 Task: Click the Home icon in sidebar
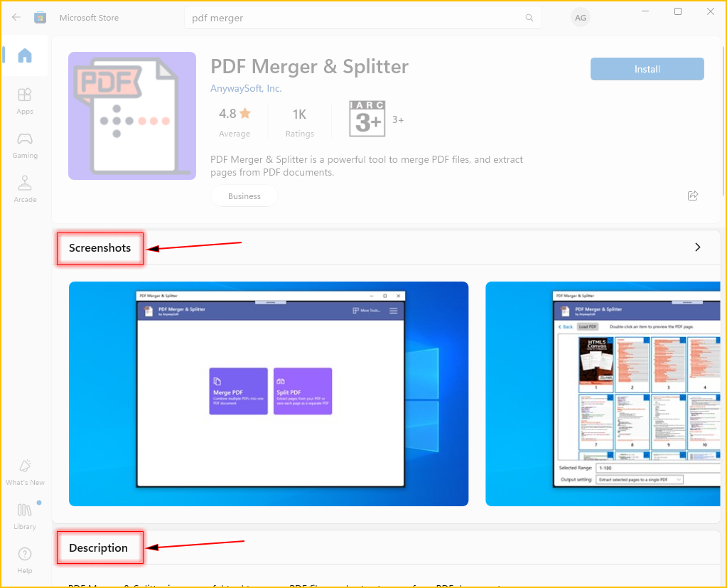pyautogui.click(x=25, y=55)
